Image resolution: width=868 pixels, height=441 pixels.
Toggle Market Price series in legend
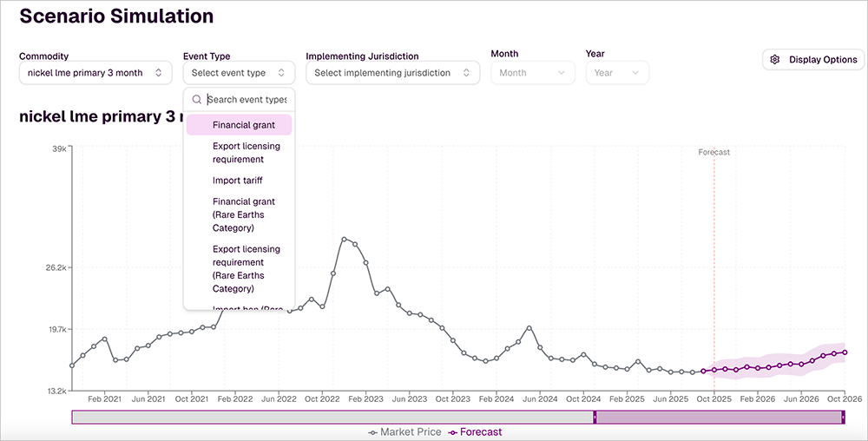point(404,432)
